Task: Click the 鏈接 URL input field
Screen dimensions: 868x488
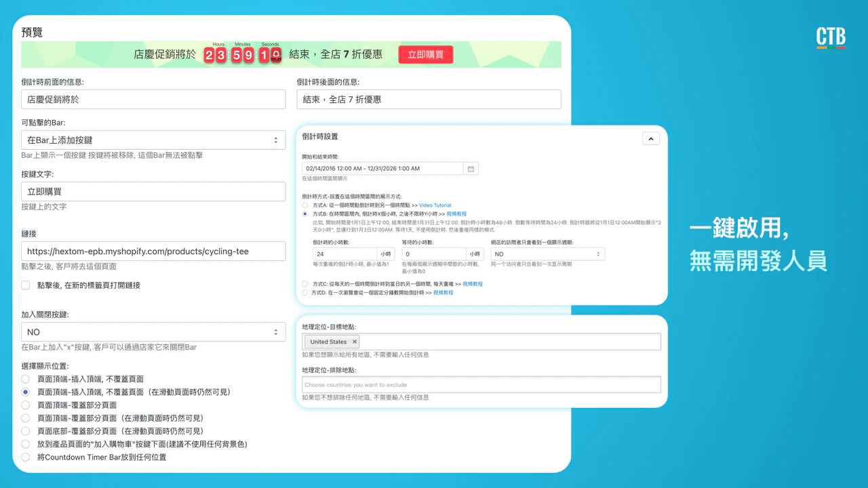Action: (153, 251)
